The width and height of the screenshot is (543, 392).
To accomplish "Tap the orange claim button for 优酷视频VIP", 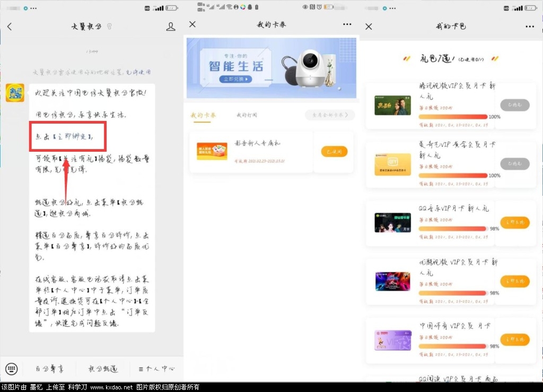I will click(515, 281).
